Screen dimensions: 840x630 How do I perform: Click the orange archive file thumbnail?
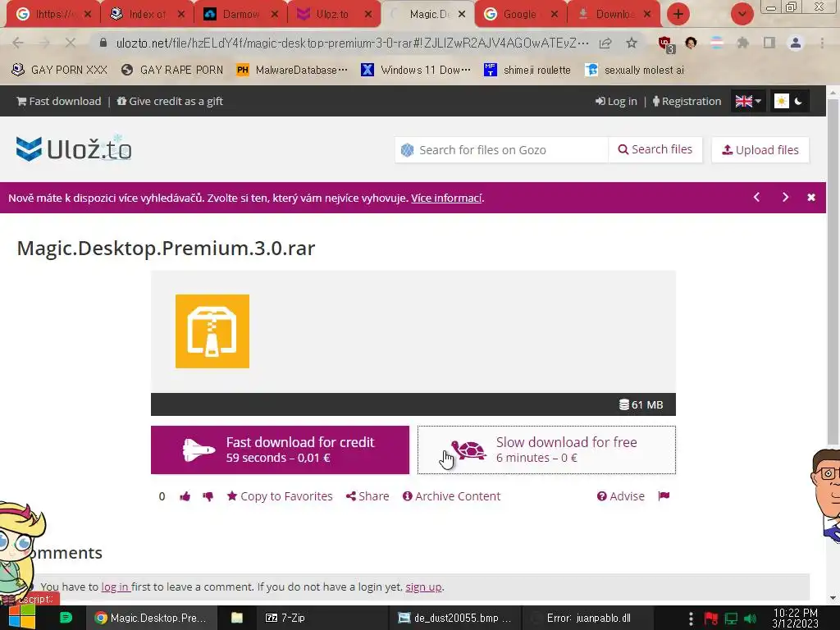(212, 331)
